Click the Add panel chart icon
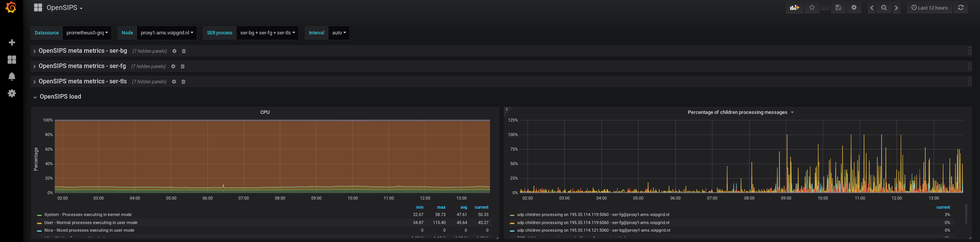The width and height of the screenshot is (980, 242). coord(794,8)
